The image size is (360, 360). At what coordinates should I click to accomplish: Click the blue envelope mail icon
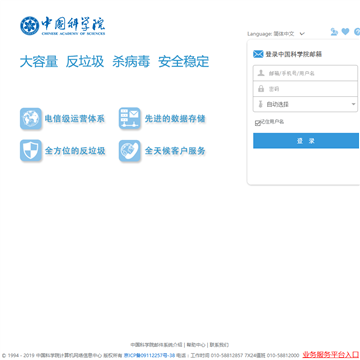258,54
